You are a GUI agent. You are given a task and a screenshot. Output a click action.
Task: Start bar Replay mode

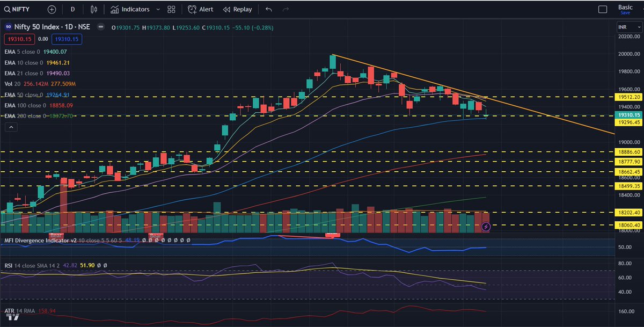[x=237, y=9]
